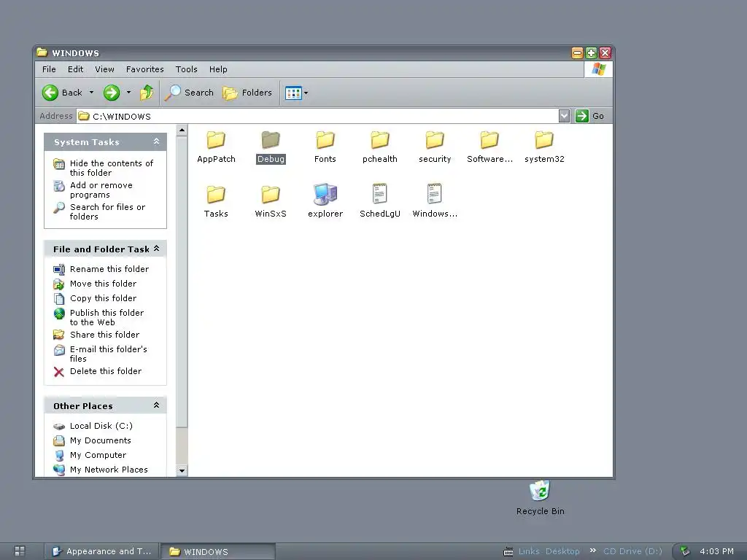Screen dimensions: 747x560
Task: Select the Debug folder
Action: point(271,147)
